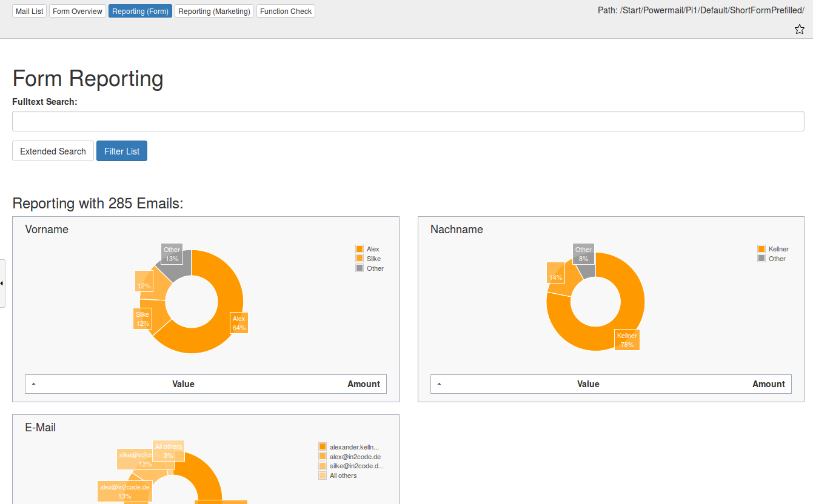Viewport: 813px width, 504px height.
Task: Switch to the Form Overview tab
Action: point(77,10)
